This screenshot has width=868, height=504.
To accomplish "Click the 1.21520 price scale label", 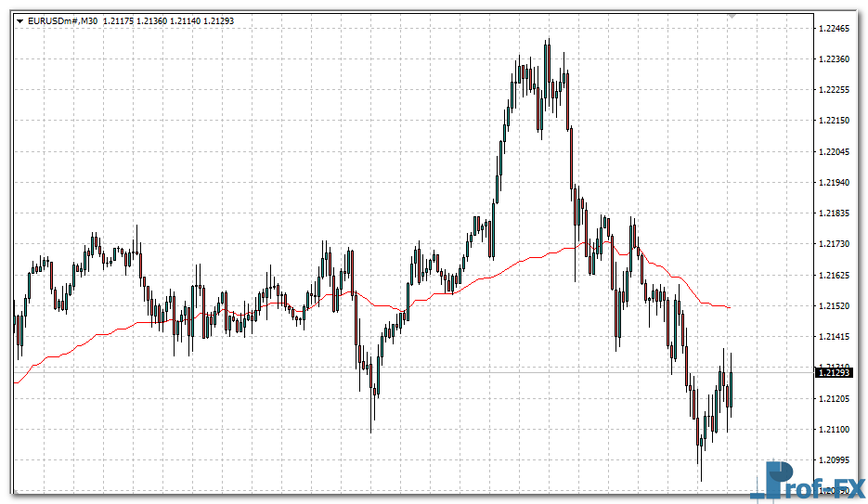I will [x=835, y=306].
